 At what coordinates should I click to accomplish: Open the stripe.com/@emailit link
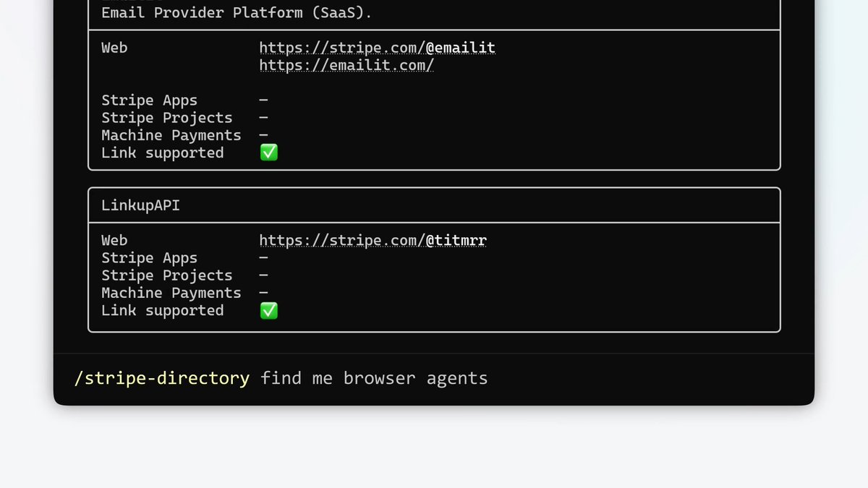pyautogui.click(x=377, y=48)
